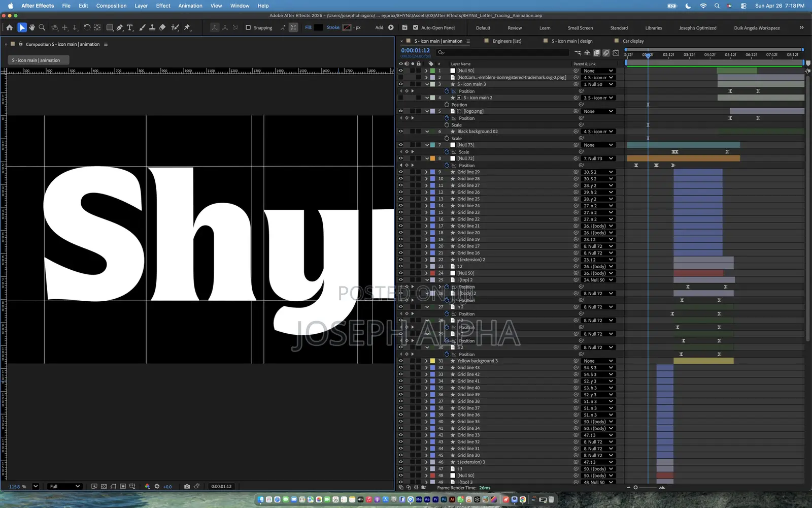Open parent dropdown for Yellow background 3
The height and width of the screenshot is (508, 812).
click(599, 361)
